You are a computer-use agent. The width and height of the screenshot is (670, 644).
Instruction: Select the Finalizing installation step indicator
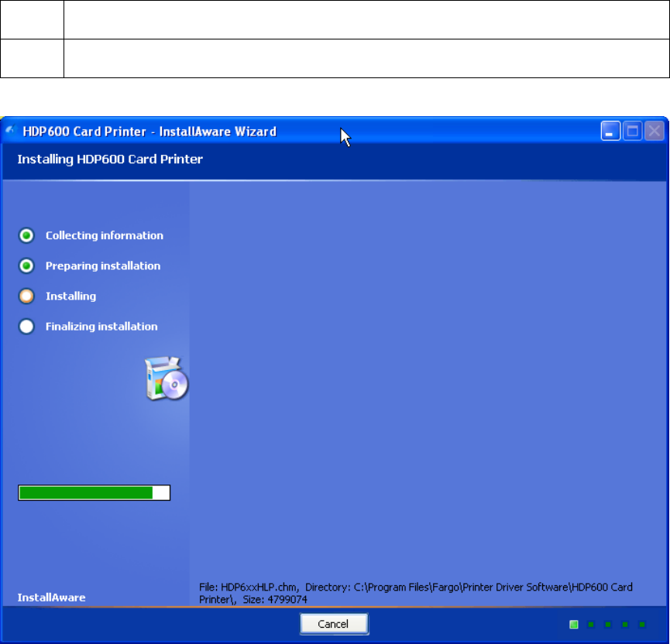pos(26,327)
